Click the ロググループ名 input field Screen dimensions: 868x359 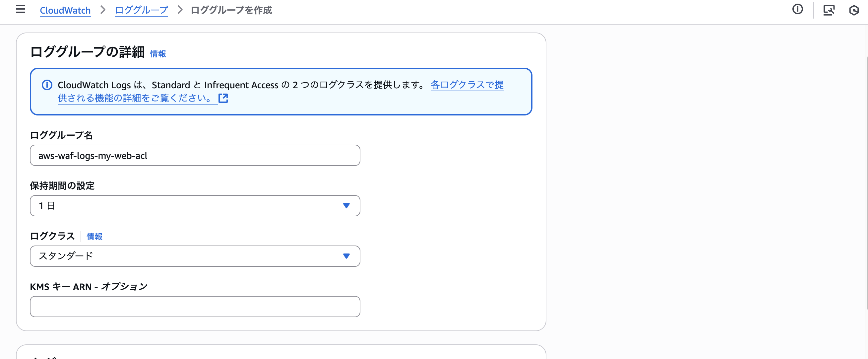point(195,155)
